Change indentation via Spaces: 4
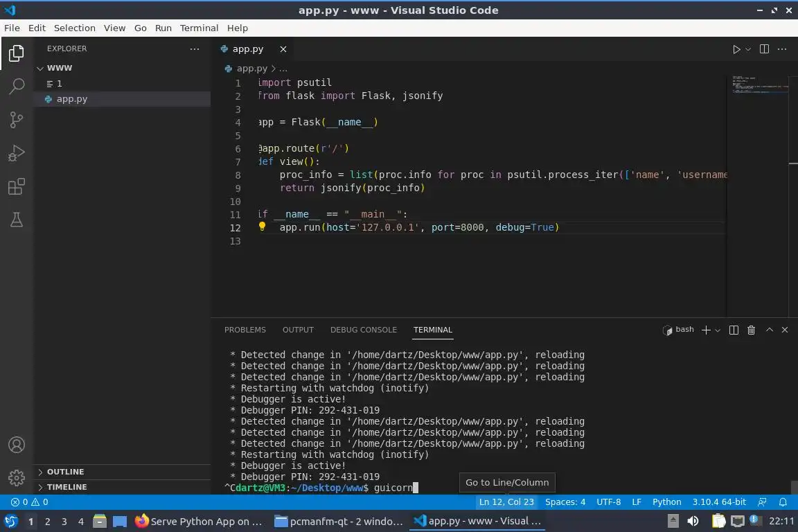 [565, 502]
